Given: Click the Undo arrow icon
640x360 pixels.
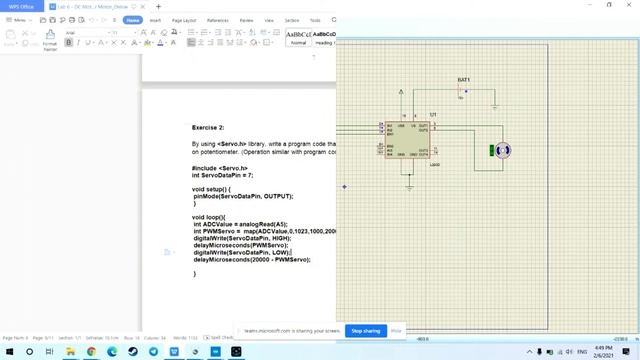Looking at the screenshot, I should [x=92, y=20].
